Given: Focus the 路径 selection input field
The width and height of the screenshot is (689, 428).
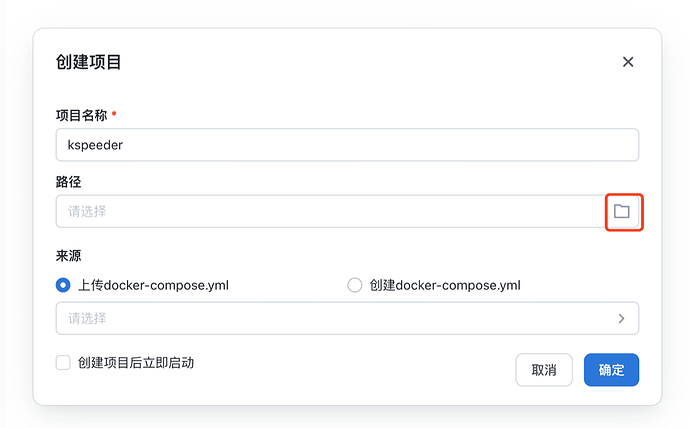Looking at the screenshot, I should pos(330,211).
